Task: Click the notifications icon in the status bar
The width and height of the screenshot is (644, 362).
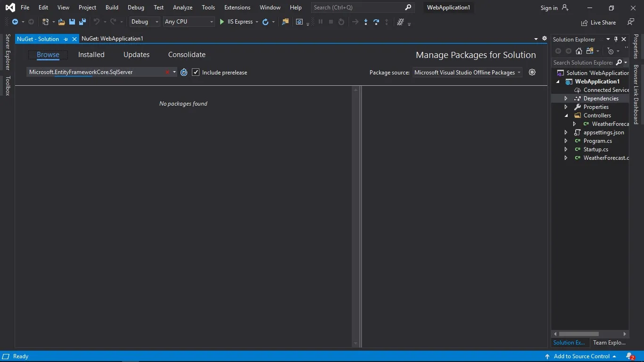Action: (630, 356)
